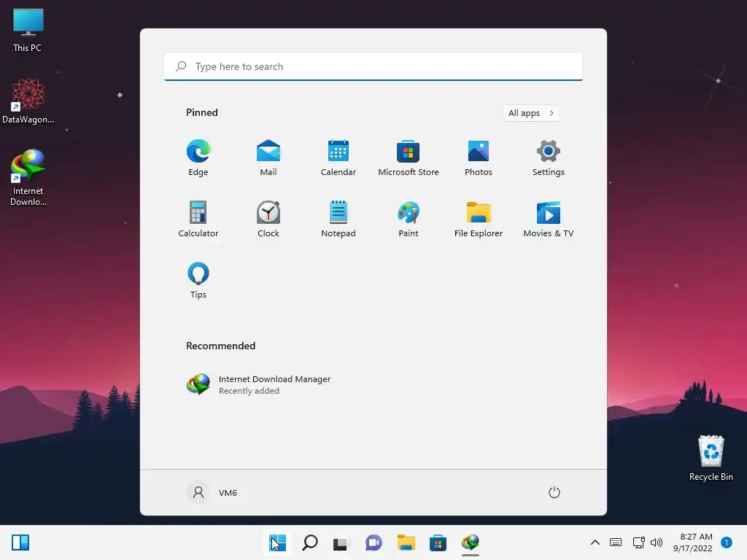
Task: Open the Widgets panel on taskbar
Action: (20, 542)
